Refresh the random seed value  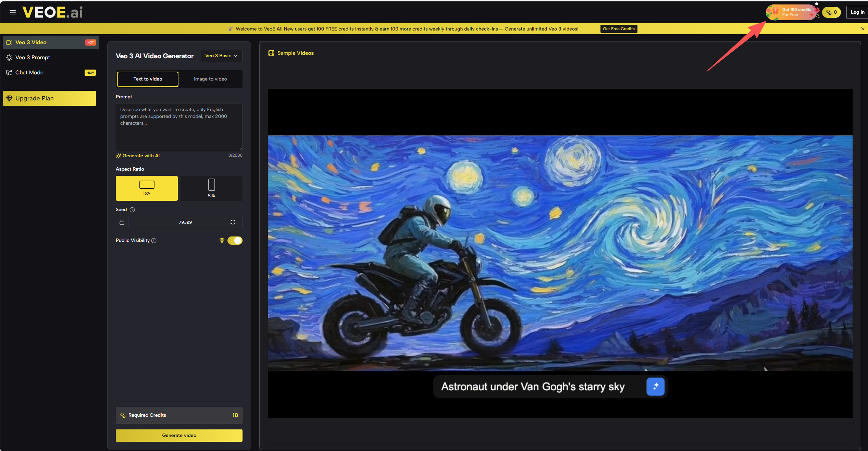point(233,222)
